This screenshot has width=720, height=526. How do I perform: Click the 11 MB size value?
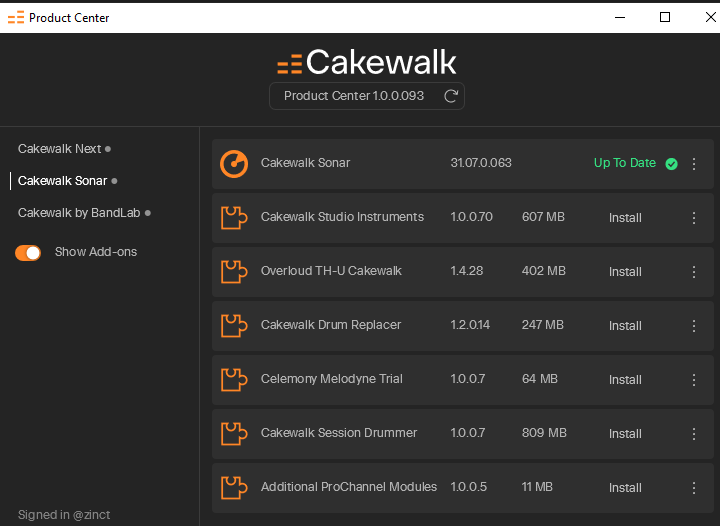pyautogui.click(x=537, y=487)
